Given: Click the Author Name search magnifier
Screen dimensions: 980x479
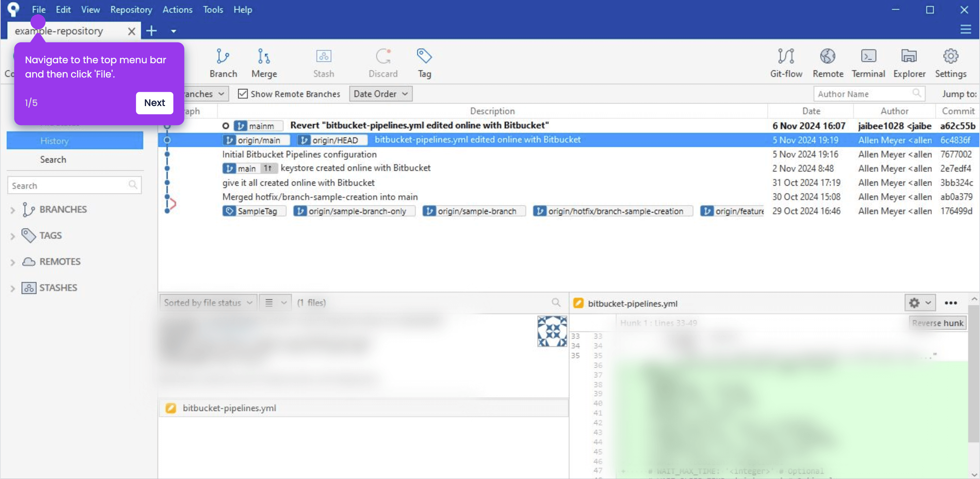Looking at the screenshot, I should pyautogui.click(x=916, y=93).
